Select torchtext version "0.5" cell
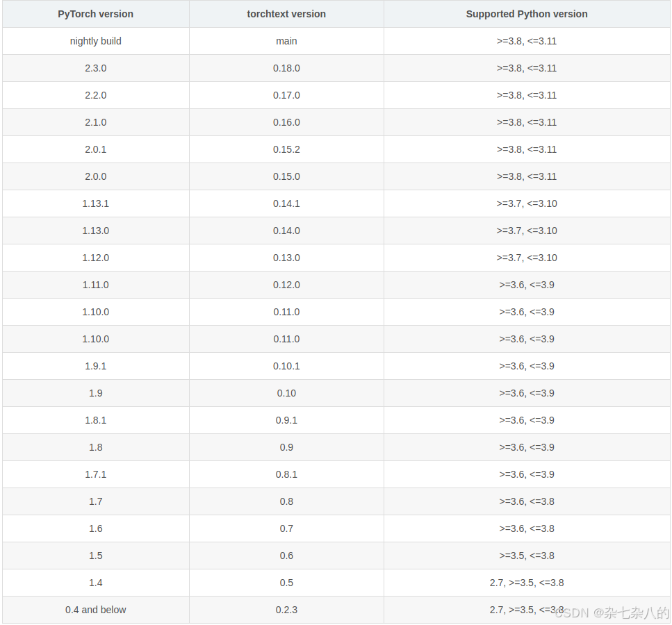 pos(286,583)
